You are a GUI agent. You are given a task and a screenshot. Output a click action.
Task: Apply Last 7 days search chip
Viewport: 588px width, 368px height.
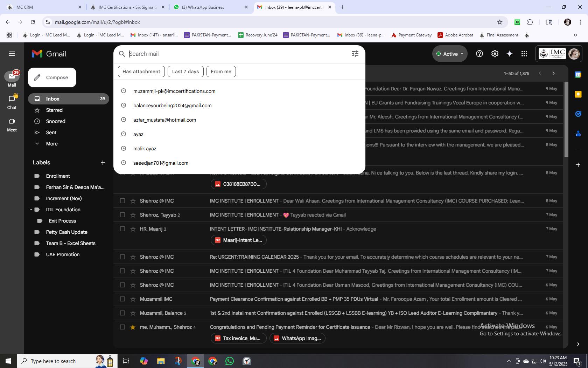pos(185,71)
